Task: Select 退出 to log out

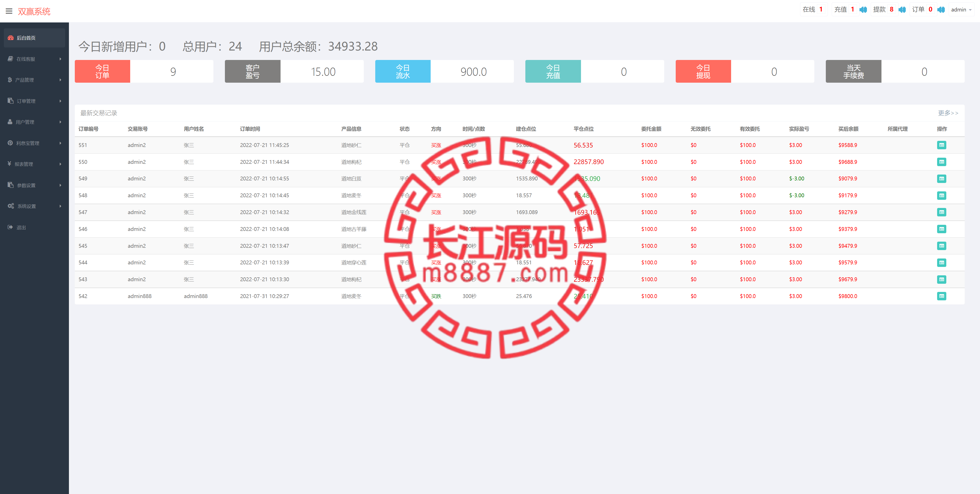Action: pos(34,227)
